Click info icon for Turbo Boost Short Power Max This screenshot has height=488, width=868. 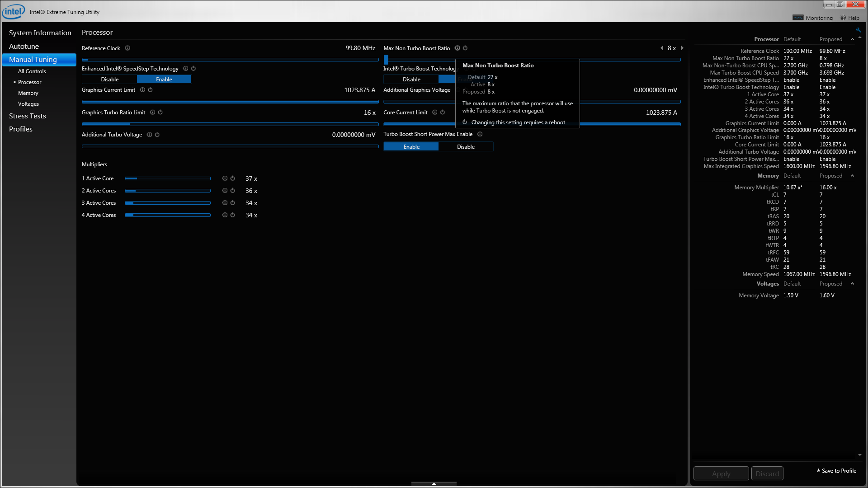click(480, 134)
